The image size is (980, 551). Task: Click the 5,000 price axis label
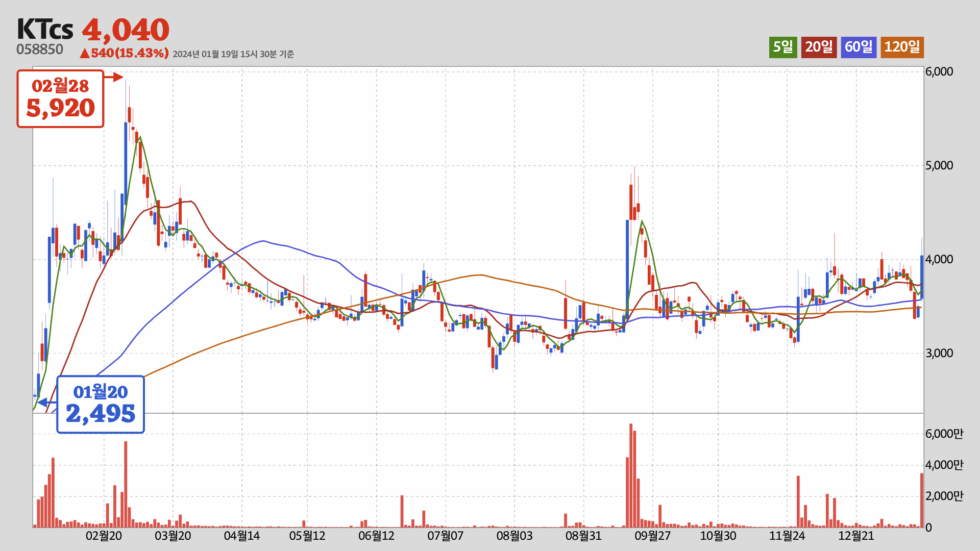click(939, 165)
